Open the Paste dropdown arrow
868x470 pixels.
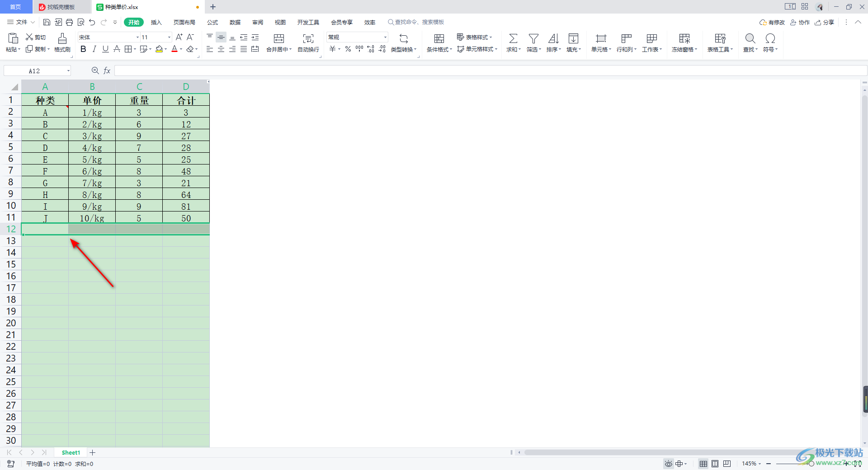[x=19, y=50]
